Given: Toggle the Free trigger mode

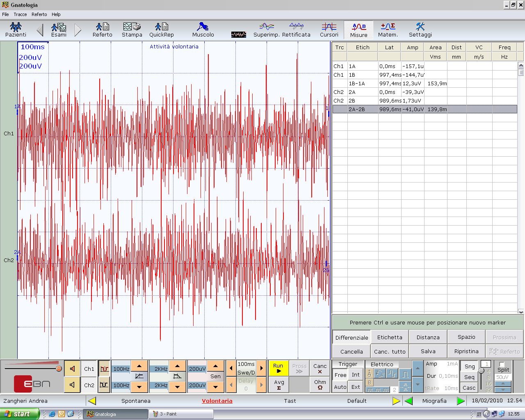Looking at the screenshot, I should coord(340,375).
